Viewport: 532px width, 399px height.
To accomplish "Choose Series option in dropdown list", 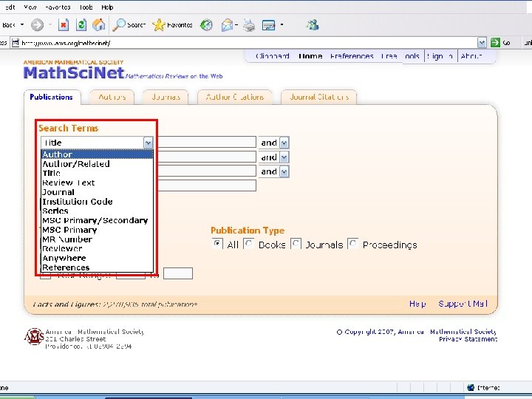I will pyautogui.click(x=97, y=211).
